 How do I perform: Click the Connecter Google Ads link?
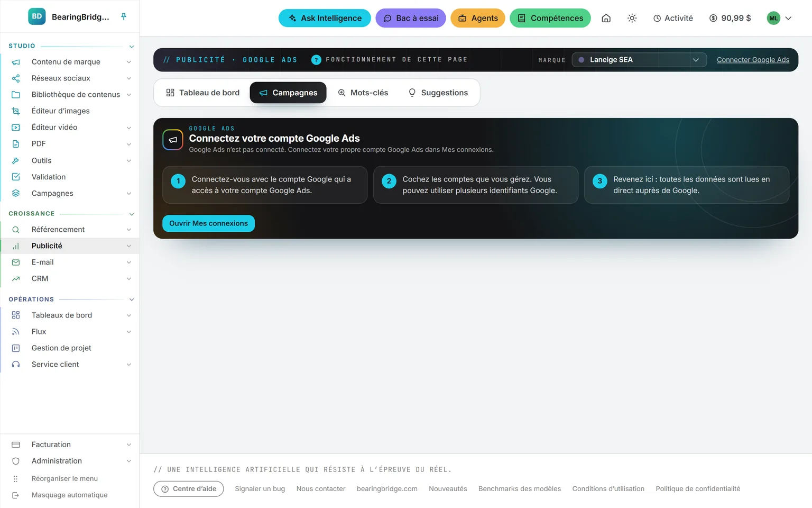[753, 60]
